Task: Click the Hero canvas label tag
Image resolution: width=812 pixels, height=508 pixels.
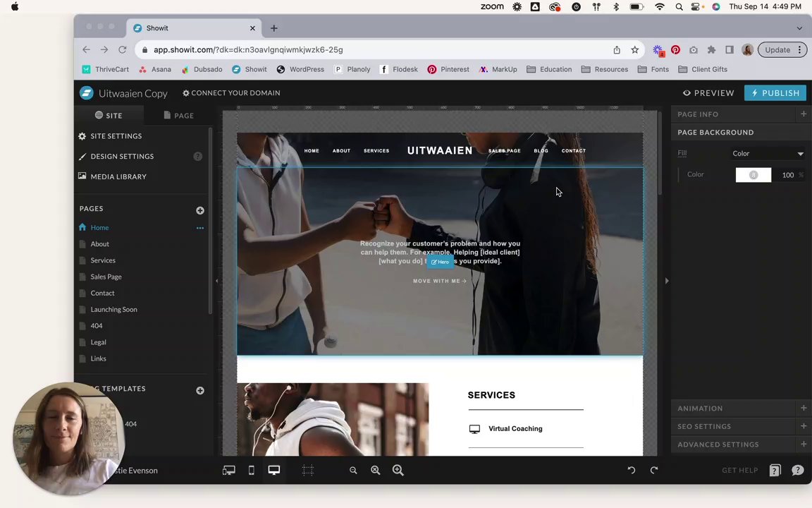Action: pyautogui.click(x=440, y=262)
